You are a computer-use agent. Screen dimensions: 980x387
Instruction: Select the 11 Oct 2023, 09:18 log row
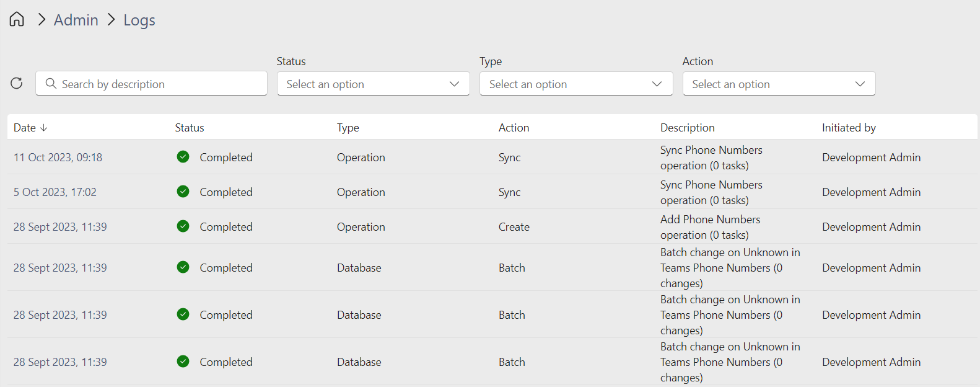pyautogui.click(x=58, y=158)
